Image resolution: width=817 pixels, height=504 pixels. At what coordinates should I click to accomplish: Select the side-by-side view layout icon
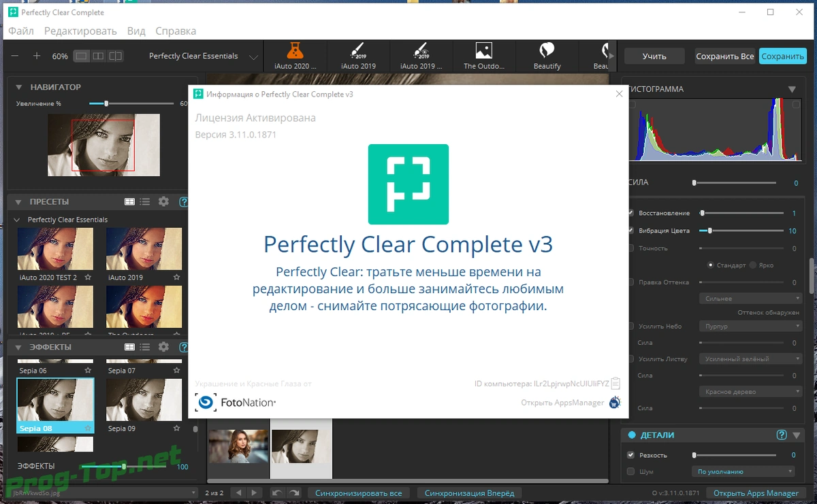[x=99, y=56]
